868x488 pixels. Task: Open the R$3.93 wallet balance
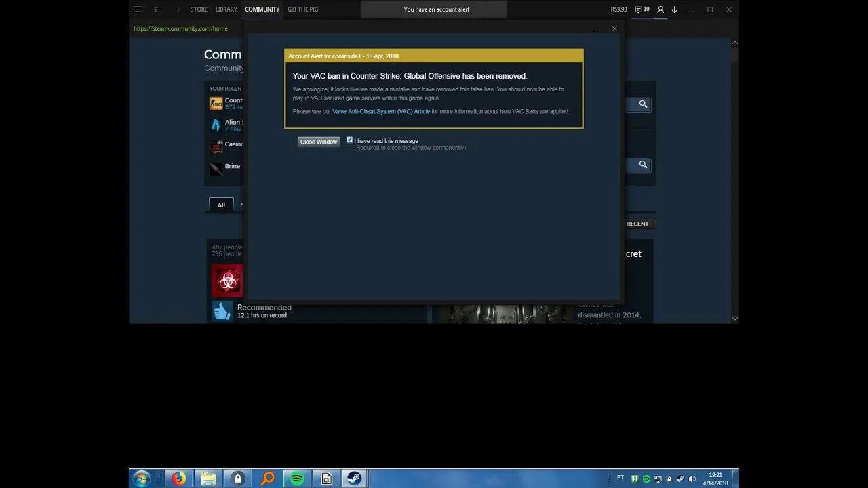click(618, 9)
